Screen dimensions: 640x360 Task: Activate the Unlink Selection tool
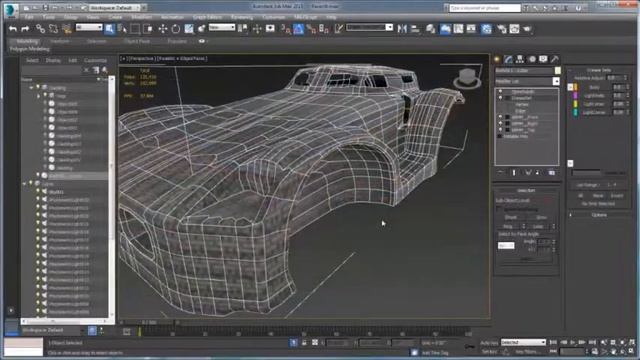pyautogui.click(x=53, y=29)
